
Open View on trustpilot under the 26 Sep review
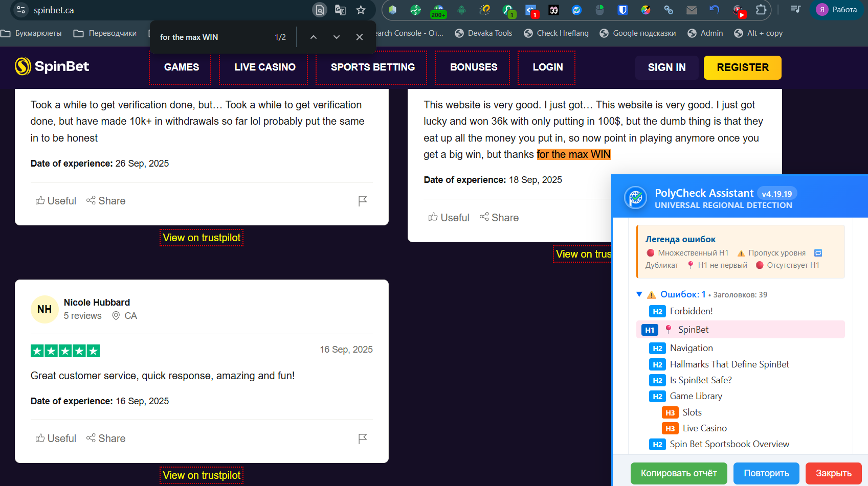(x=202, y=238)
